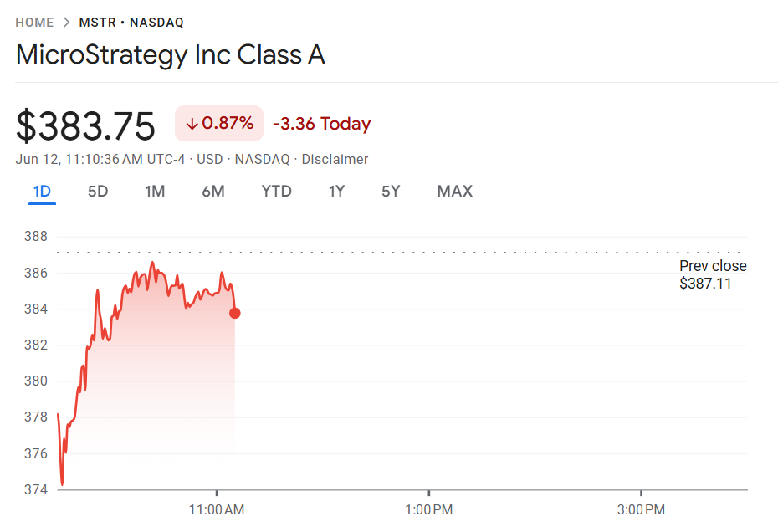This screenshot has width=778, height=532.
Task: Return to the 1D chart view
Action: click(42, 191)
